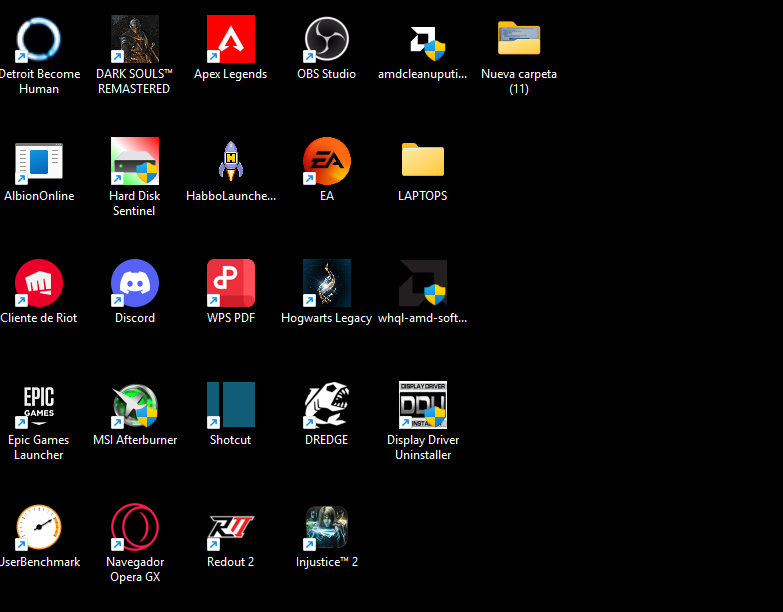Click the OBS Studio desktop icon
This screenshot has height=612, width=783.
click(327, 39)
